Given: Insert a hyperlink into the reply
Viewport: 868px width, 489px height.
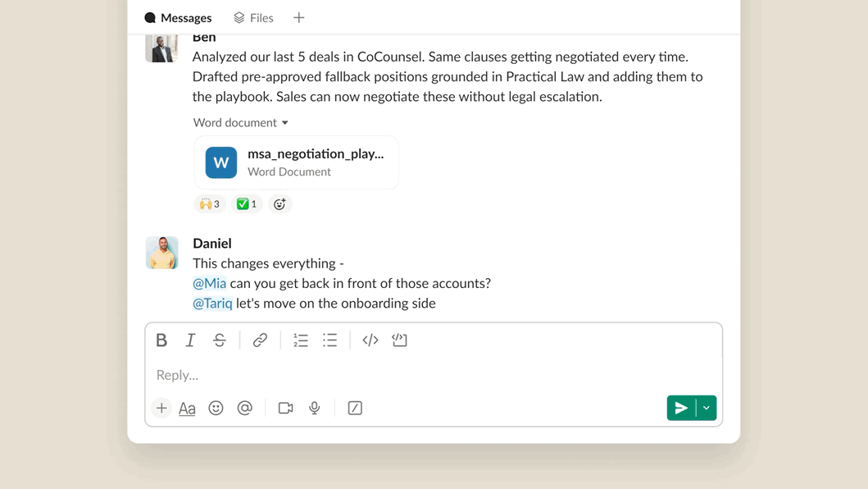Looking at the screenshot, I should [260, 340].
